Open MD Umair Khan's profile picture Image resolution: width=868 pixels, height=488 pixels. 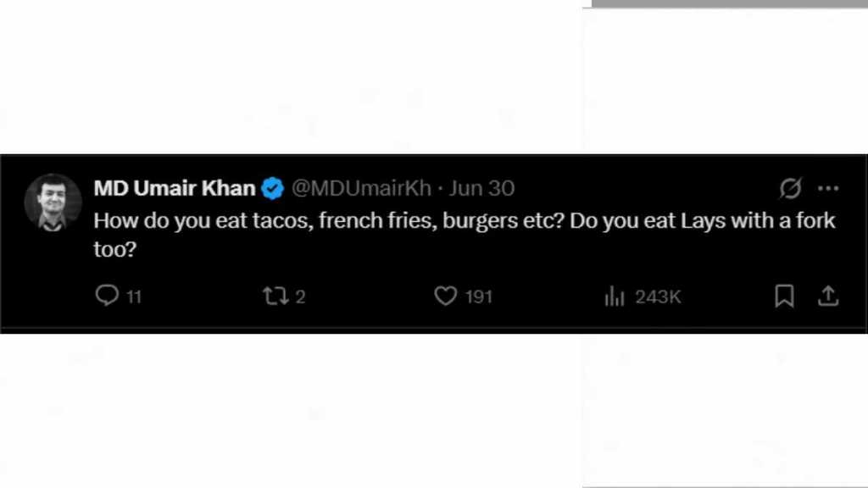click(x=53, y=202)
